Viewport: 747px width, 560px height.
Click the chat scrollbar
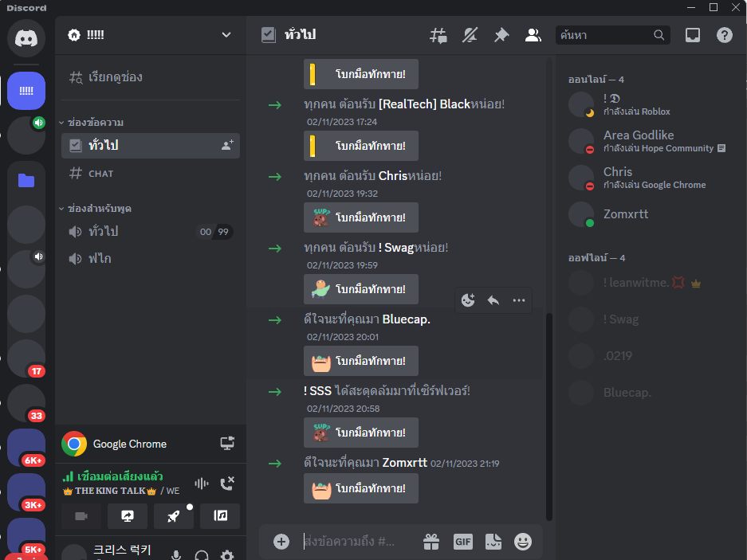pos(548,417)
